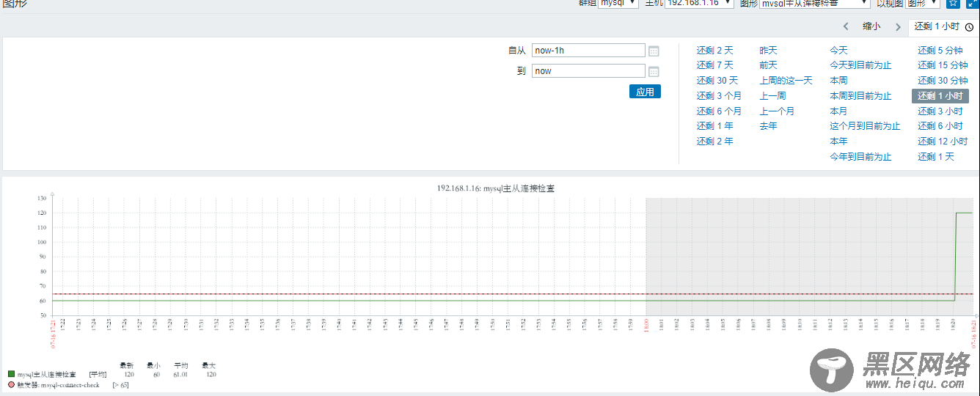Select 今年到目前为止 time range
This screenshot has width=980, height=396.
click(860, 157)
